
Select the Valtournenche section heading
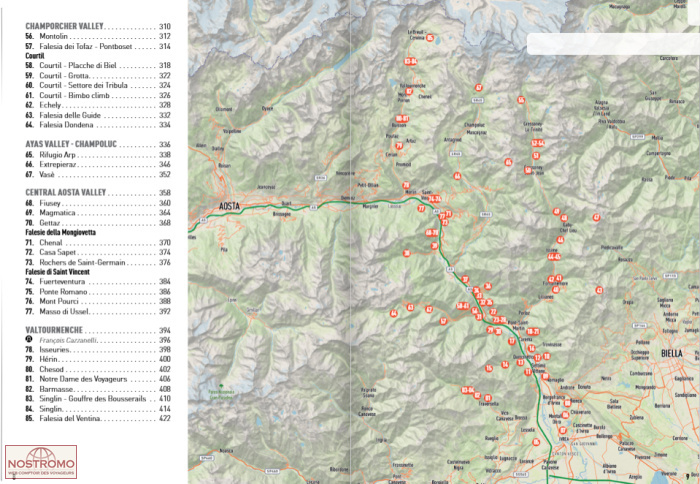(x=58, y=329)
